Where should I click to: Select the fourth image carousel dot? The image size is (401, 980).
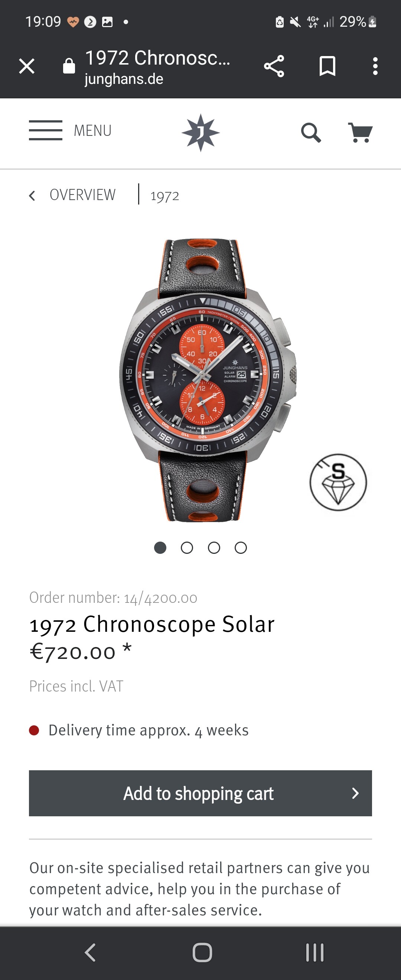[x=241, y=548]
